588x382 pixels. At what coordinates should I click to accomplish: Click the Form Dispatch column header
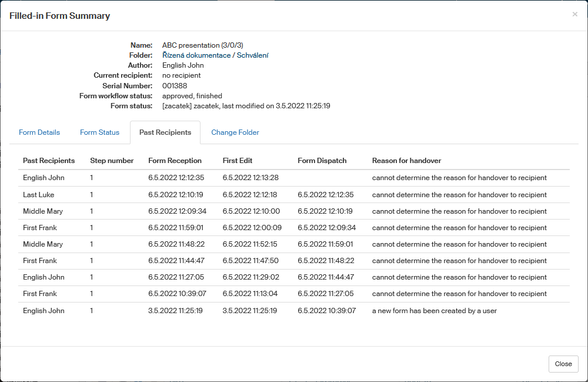(322, 161)
